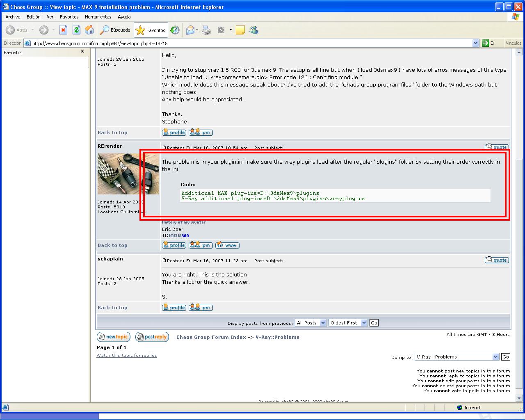Click the page scrollbar down arrow
The height and width of the screenshot is (420, 525).
pyautogui.click(x=518, y=398)
